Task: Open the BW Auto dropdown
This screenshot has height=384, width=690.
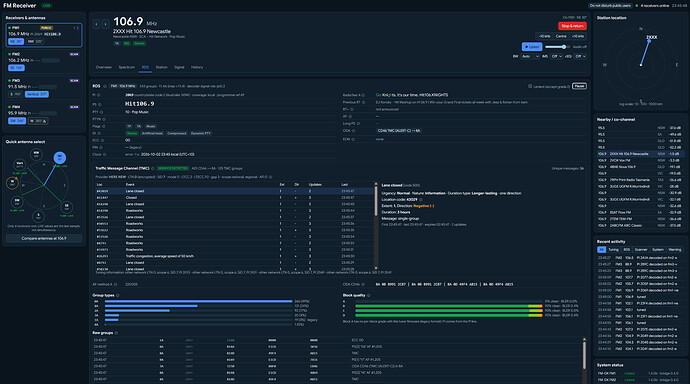Action: click(x=530, y=56)
